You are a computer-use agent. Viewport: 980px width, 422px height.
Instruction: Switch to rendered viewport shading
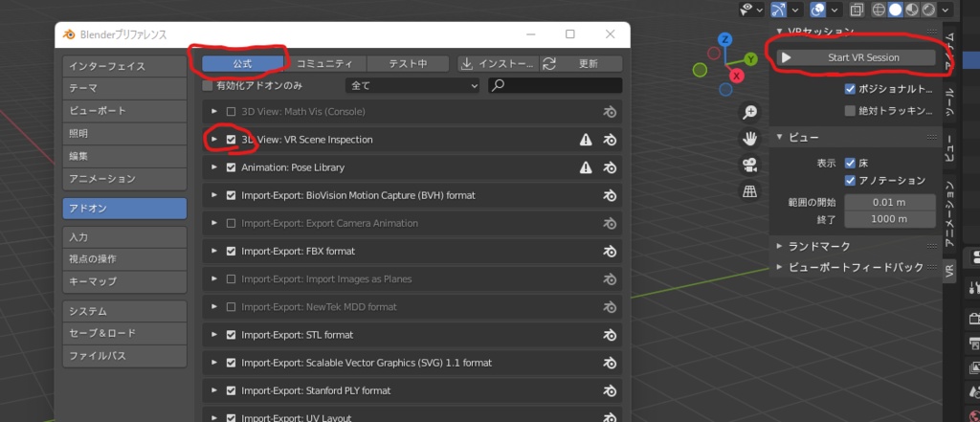pos(928,10)
